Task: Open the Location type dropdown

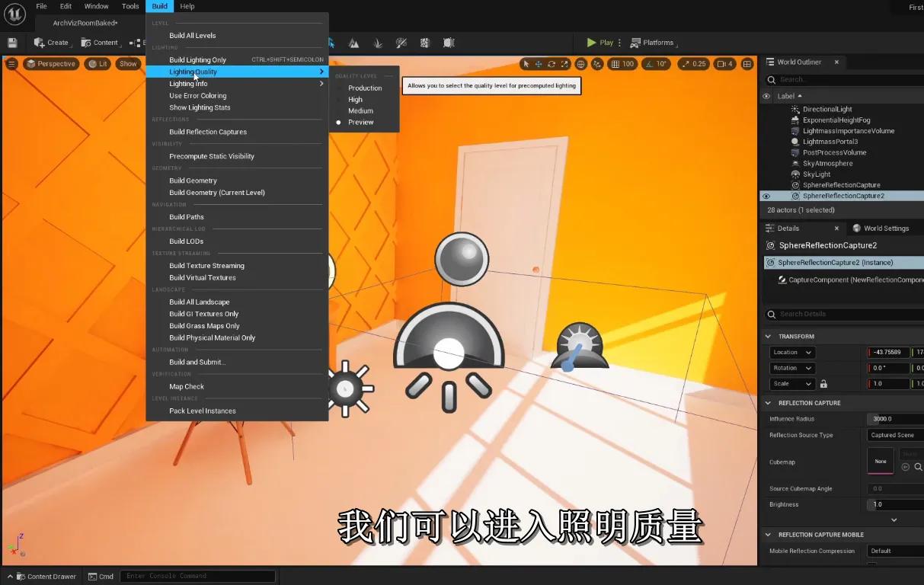Action: click(x=792, y=353)
